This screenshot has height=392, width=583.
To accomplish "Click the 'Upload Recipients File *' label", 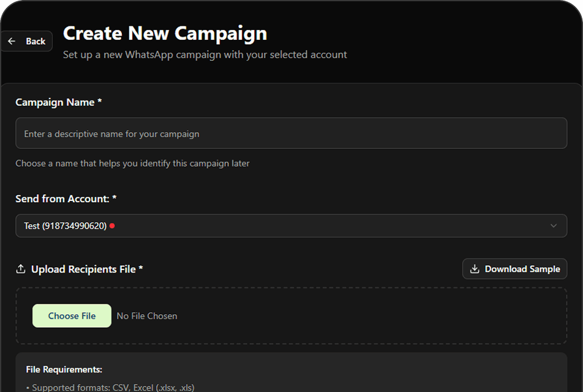I will (87, 269).
